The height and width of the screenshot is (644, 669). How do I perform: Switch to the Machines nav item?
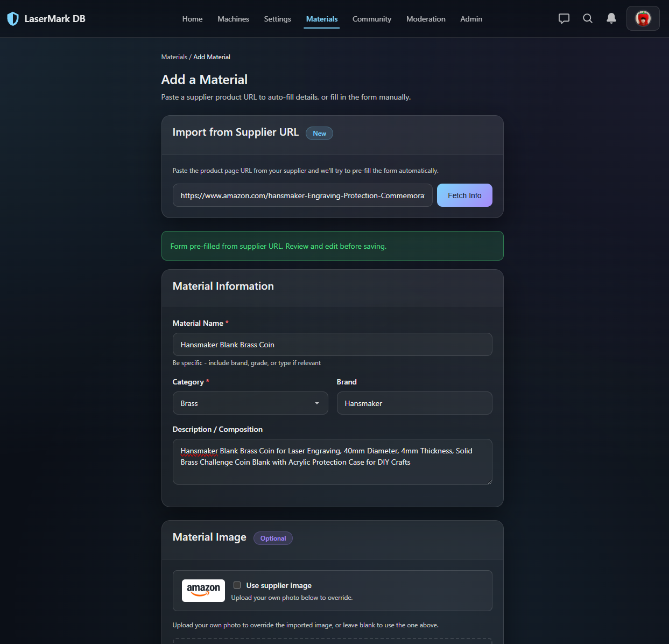(233, 19)
